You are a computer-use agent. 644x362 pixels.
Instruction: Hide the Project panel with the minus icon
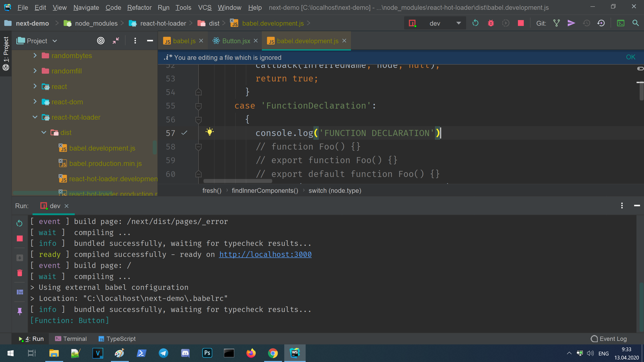[x=150, y=41]
